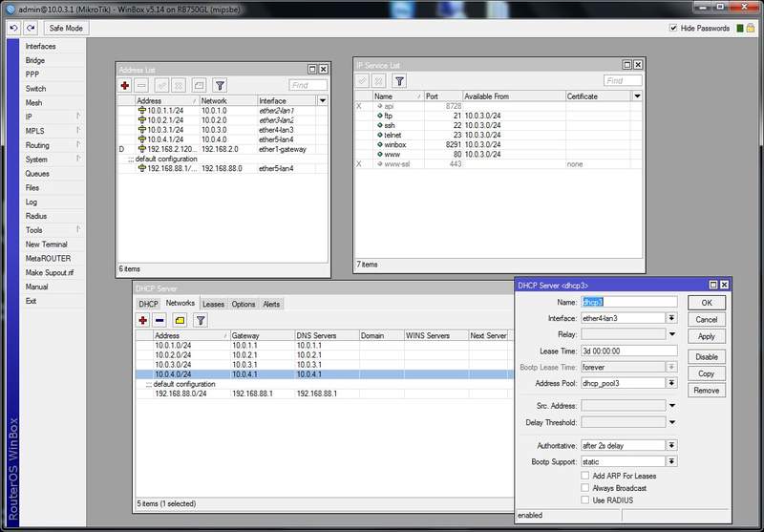
Task: Click the remove (minus) icon in DHCP Server
Action: (x=159, y=320)
